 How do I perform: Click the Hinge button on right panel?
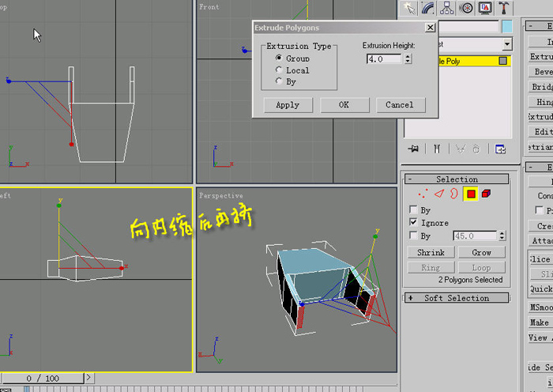coord(540,102)
